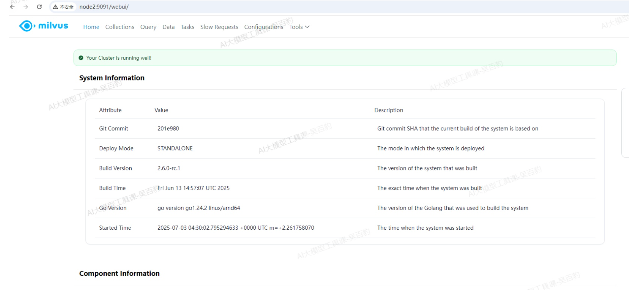Click the Milvus logo
Image resolution: width=644 pixels, height=290 pixels.
click(44, 26)
